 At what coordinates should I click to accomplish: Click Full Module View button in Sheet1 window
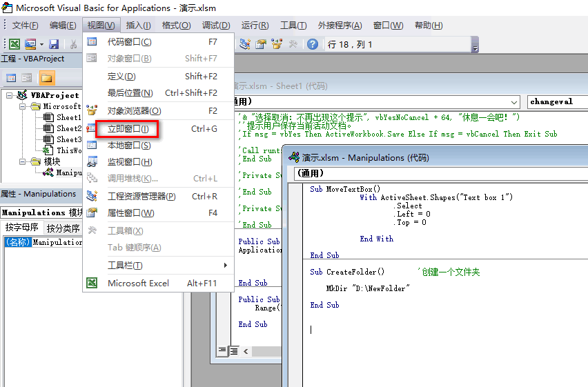coord(234,351)
